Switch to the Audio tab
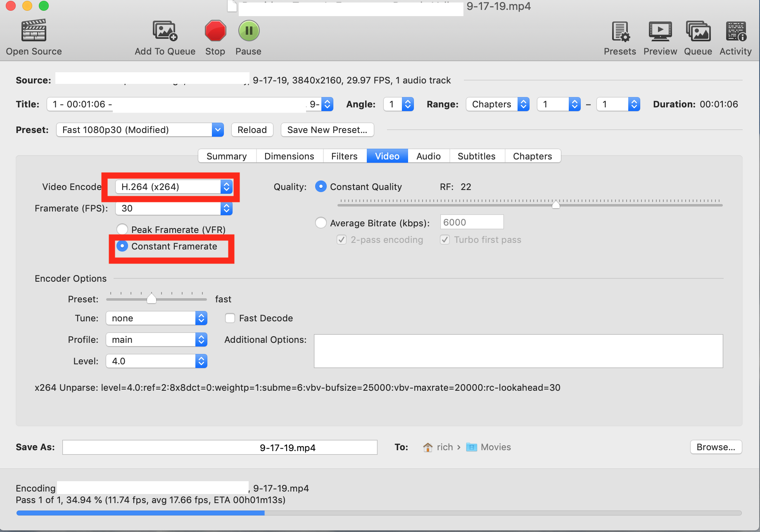 429,156
